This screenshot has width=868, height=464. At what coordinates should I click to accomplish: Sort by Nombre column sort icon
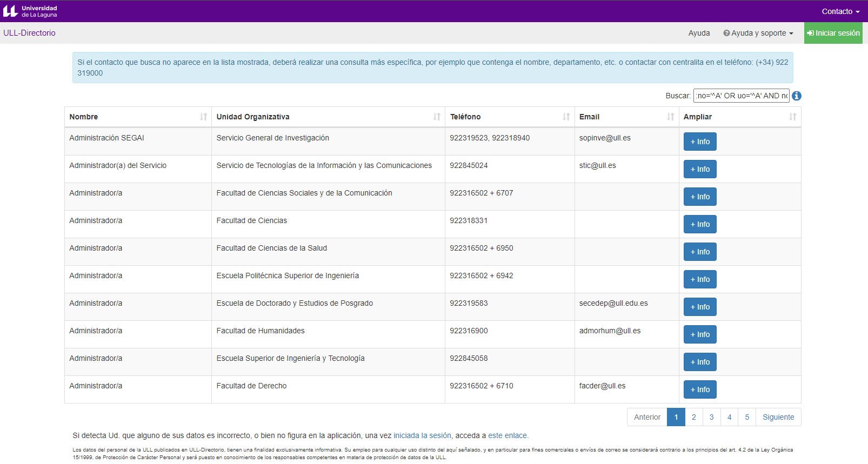pos(203,117)
